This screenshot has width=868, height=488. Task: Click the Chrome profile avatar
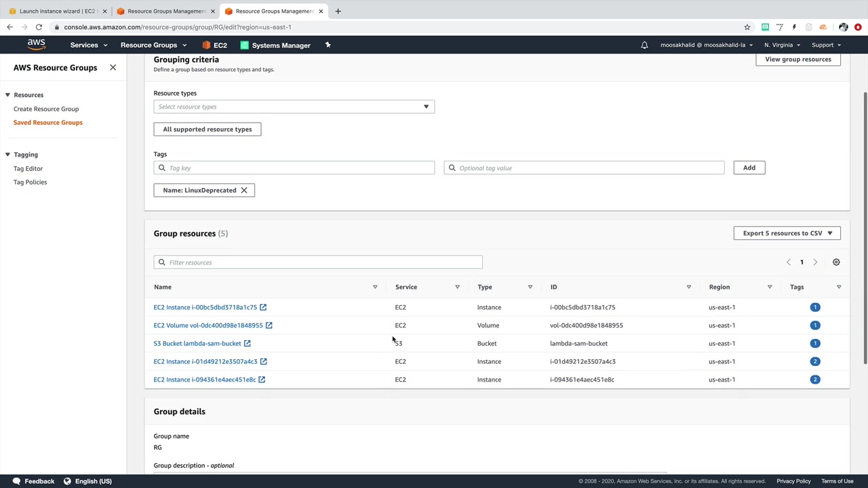coord(843,27)
